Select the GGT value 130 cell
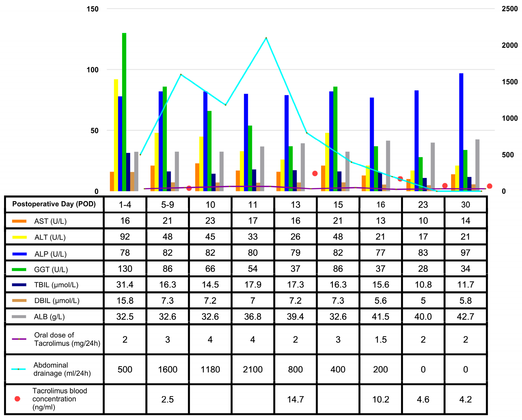522x420 pixels. pyautogui.click(x=125, y=268)
